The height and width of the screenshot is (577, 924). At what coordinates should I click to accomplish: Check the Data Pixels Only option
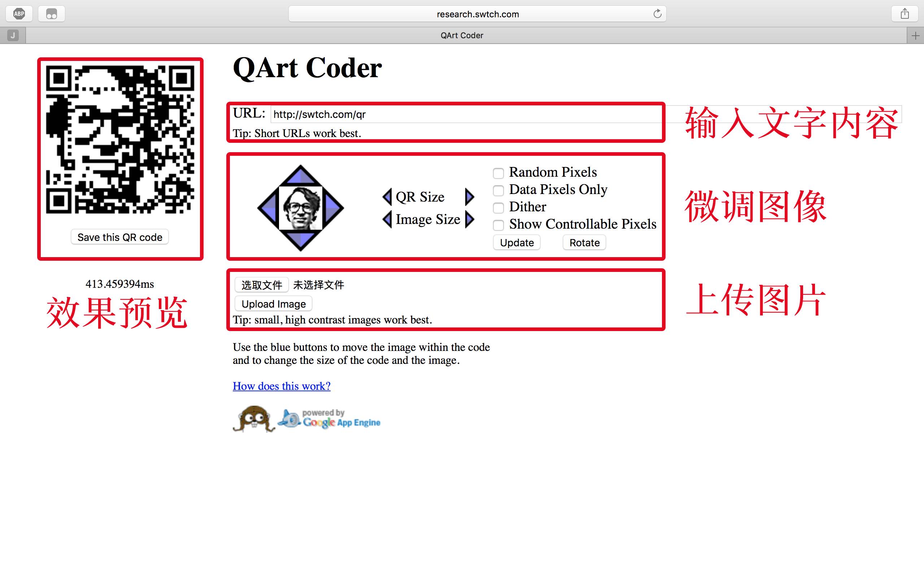(x=498, y=190)
